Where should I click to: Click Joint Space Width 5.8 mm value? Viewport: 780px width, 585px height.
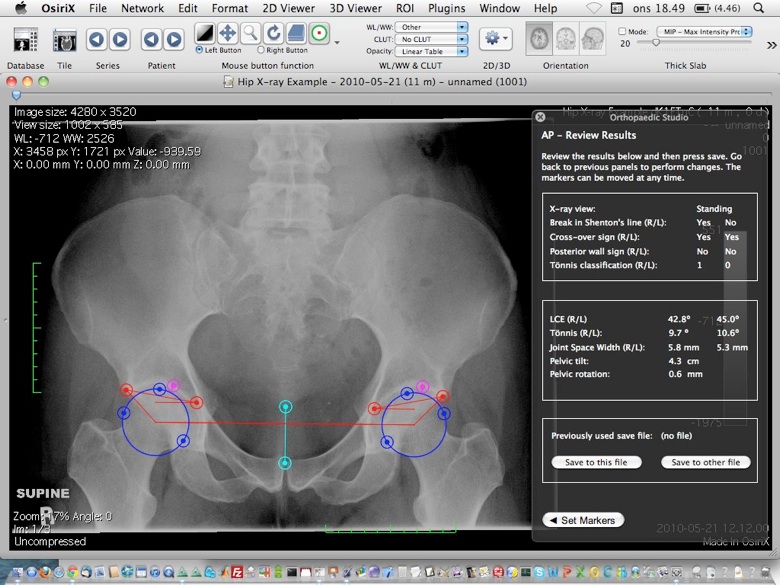[683, 347]
